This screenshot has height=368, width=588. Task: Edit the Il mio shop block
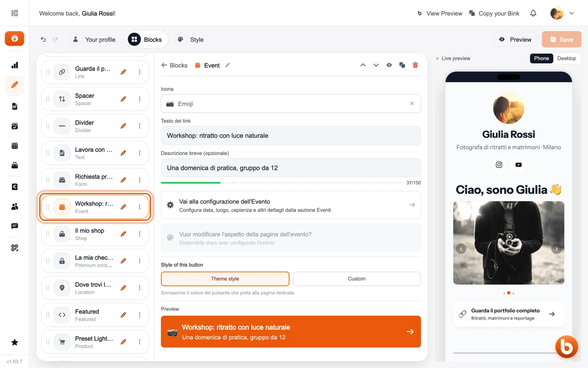pyautogui.click(x=123, y=234)
